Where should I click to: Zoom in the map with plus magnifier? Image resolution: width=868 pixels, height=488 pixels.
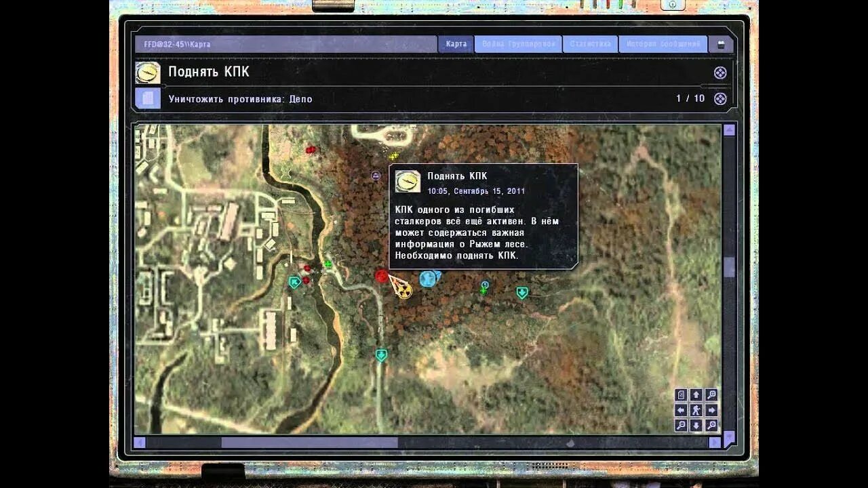[x=711, y=426]
